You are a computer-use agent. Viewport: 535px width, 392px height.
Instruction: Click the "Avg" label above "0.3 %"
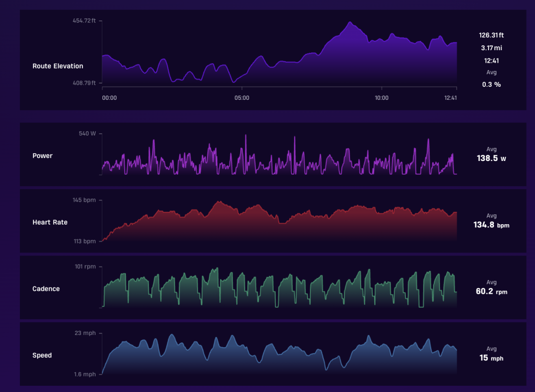click(x=491, y=73)
